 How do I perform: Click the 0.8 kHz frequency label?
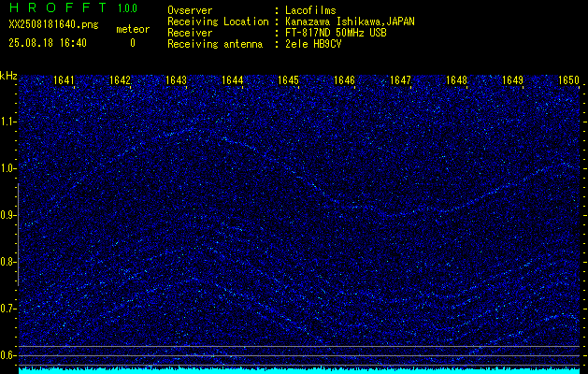point(7,262)
